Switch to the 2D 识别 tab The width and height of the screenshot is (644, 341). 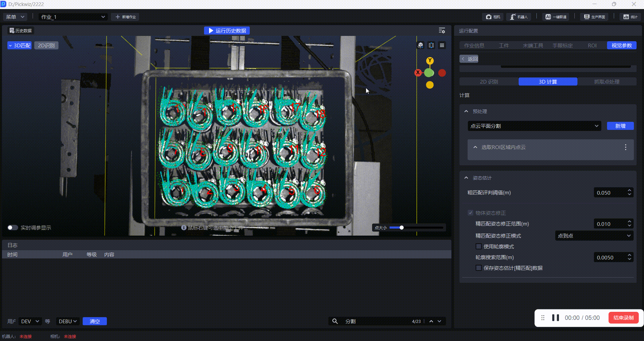[x=489, y=82]
